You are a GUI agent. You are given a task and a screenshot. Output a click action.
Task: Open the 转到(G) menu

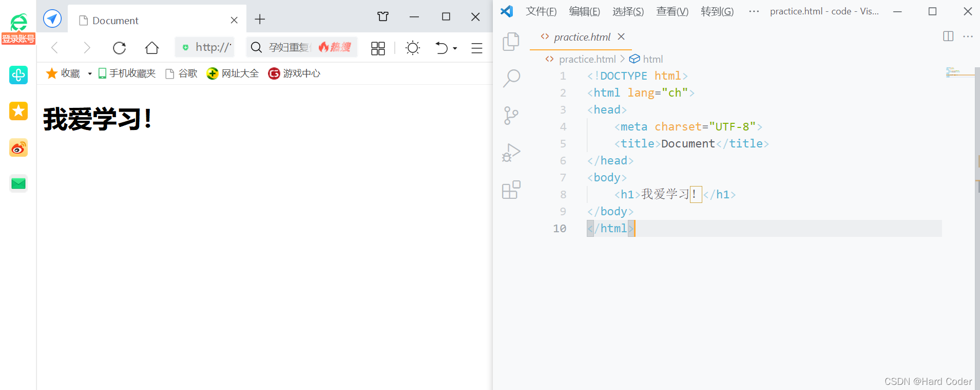[x=717, y=11]
